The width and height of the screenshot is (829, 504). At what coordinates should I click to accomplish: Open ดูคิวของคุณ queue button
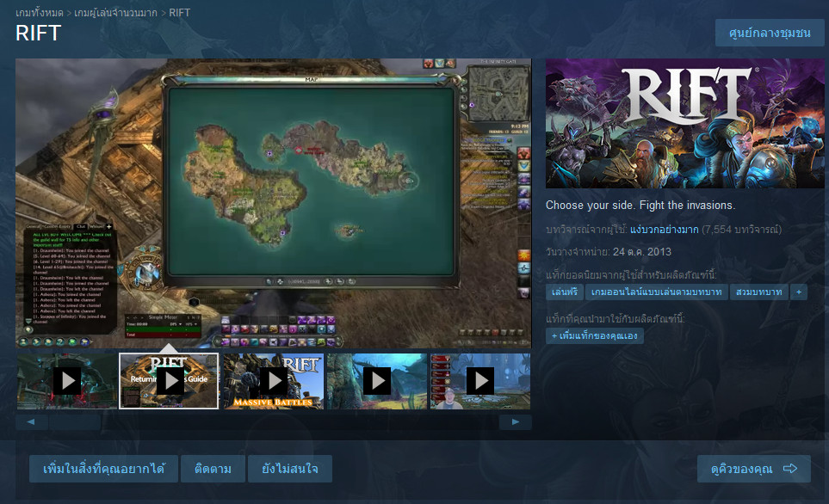pyautogui.click(x=753, y=469)
